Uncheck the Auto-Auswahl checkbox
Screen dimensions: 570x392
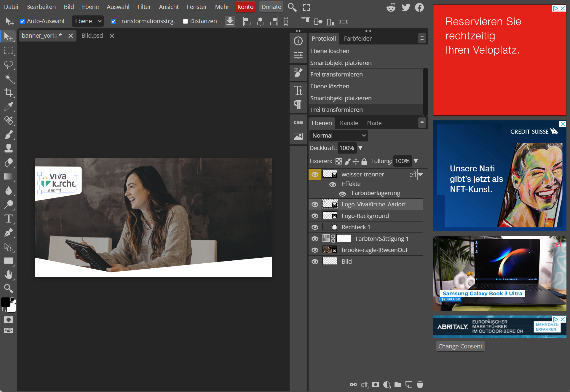point(23,21)
